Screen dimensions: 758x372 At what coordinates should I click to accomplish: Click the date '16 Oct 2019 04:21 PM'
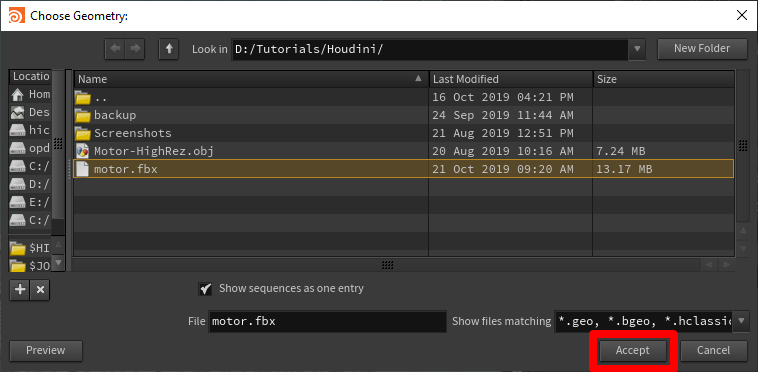click(503, 97)
